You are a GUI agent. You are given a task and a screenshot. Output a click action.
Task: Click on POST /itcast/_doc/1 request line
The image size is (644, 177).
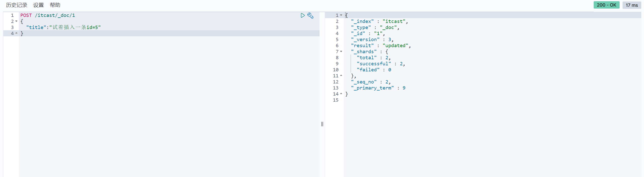(48, 15)
